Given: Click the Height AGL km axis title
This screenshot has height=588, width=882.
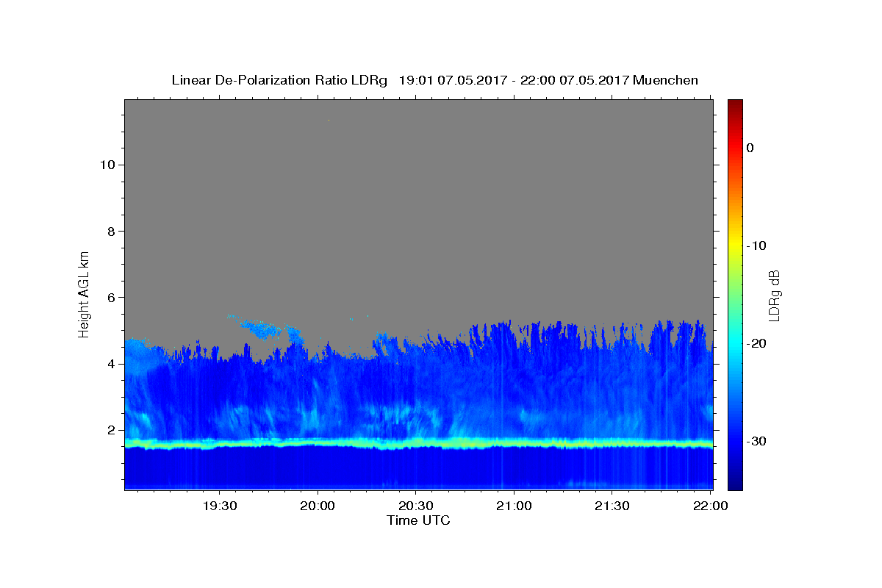Looking at the screenshot, I should [84, 294].
